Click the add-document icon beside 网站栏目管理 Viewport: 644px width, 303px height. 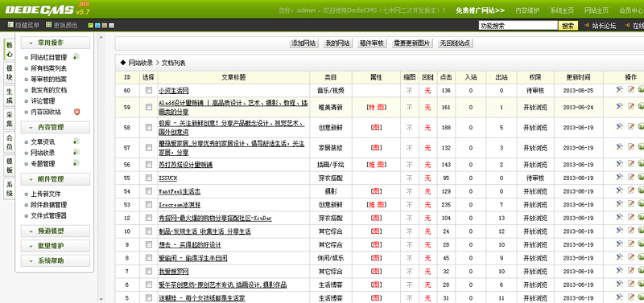[x=76, y=57]
